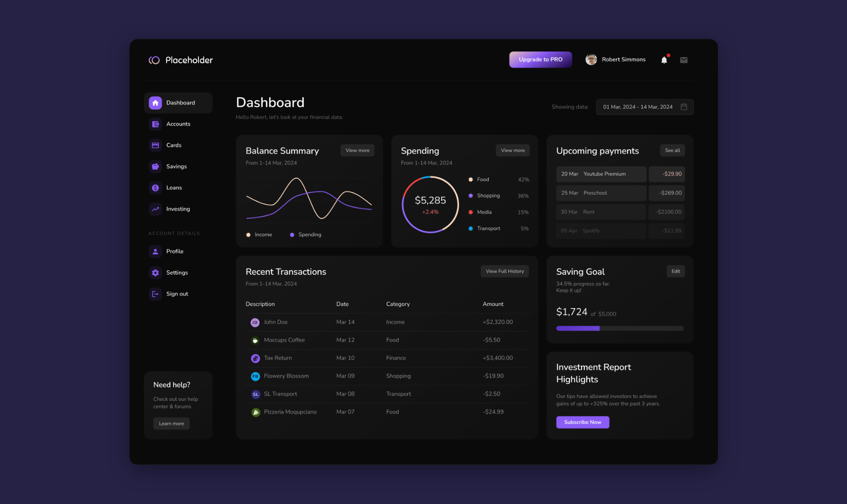Click the Subscribe Now button
The height and width of the screenshot is (504, 847).
tap(582, 422)
